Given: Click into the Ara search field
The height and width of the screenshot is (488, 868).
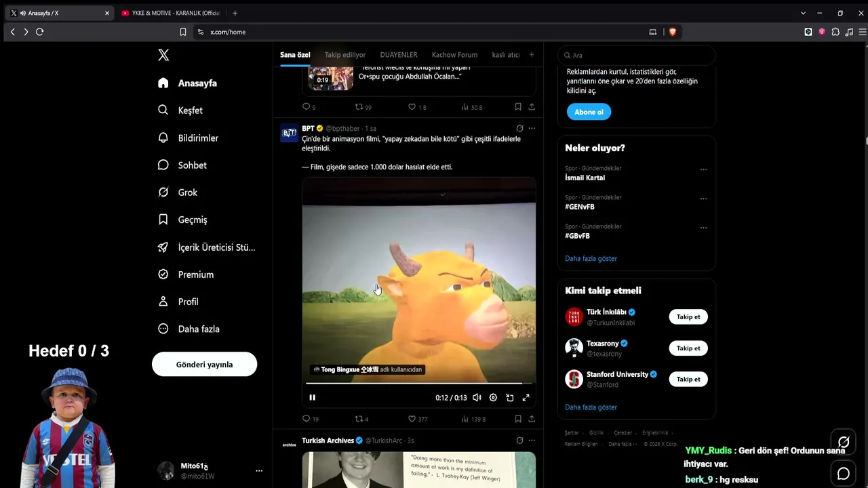Looking at the screenshot, I should (x=636, y=55).
